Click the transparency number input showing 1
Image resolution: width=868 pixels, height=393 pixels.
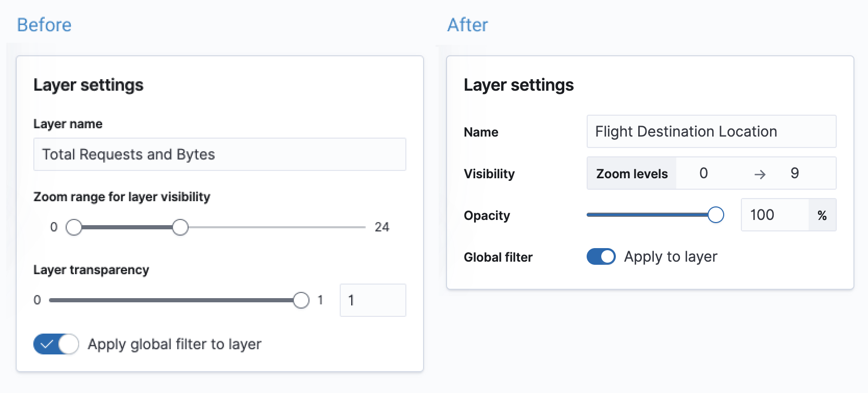373,300
